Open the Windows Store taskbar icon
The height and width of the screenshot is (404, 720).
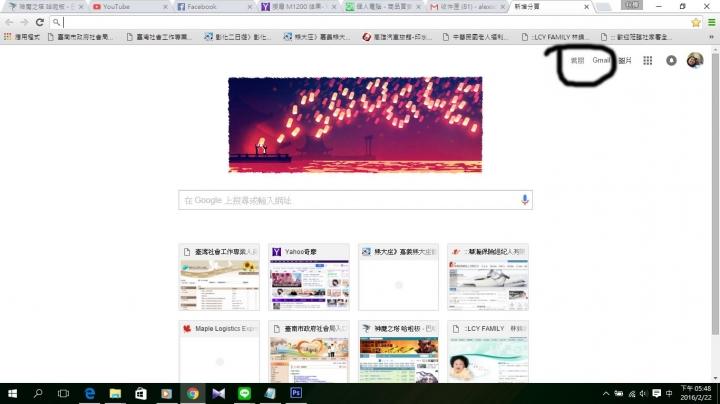[x=141, y=393]
